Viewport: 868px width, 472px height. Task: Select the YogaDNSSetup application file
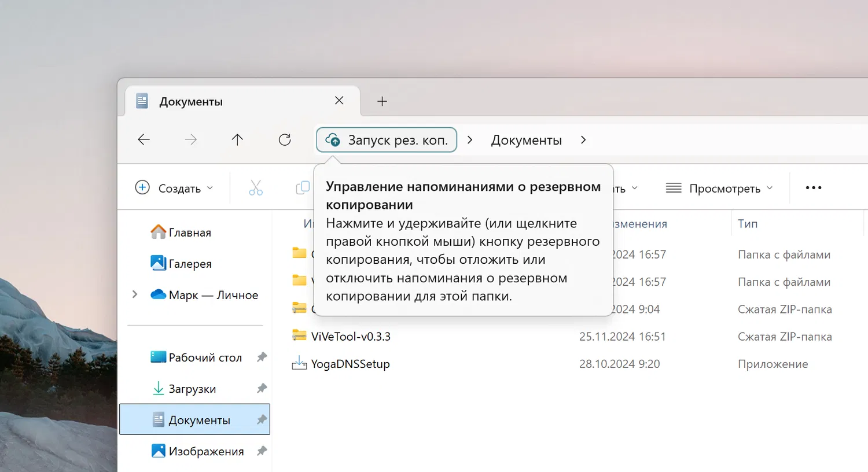click(350, 364)
